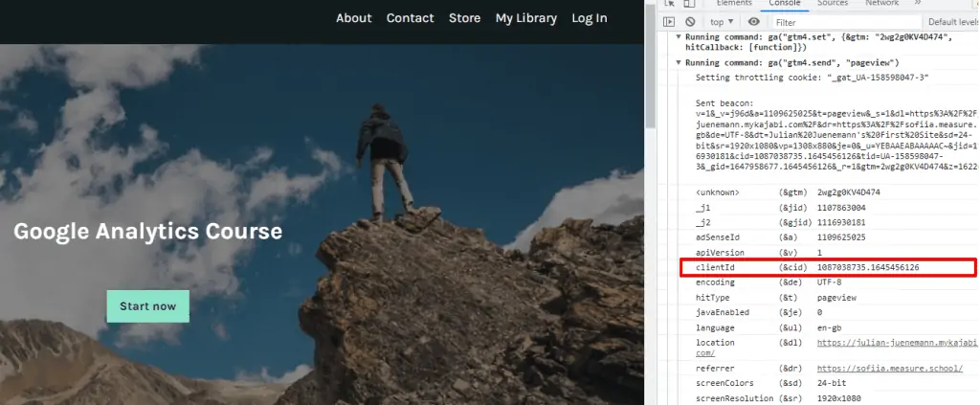Open the My Library nav link
This screenshot has width=980, height=405.
[525, 18]
